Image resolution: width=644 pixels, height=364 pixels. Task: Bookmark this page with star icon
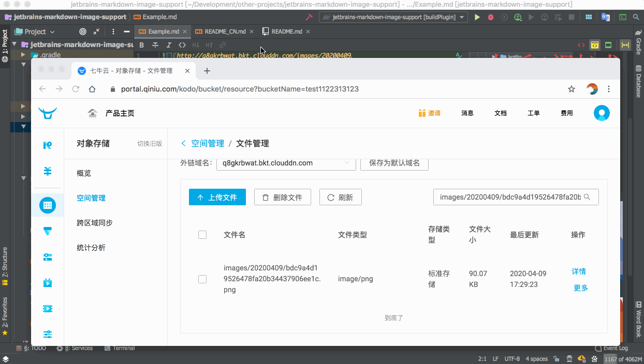coord(572,89)
